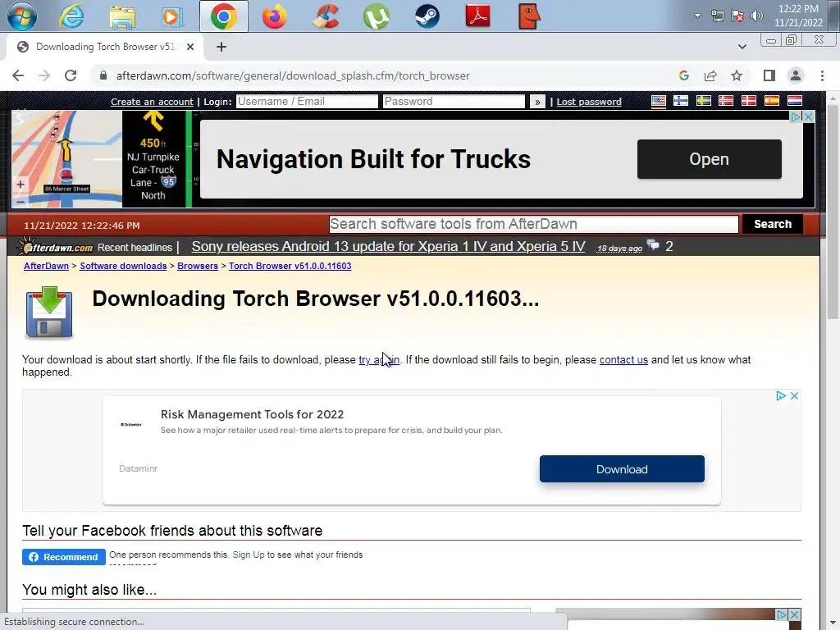Viewport: 840px width, 630px height.
Task: Click the Search button
Action: pos(773,224)
